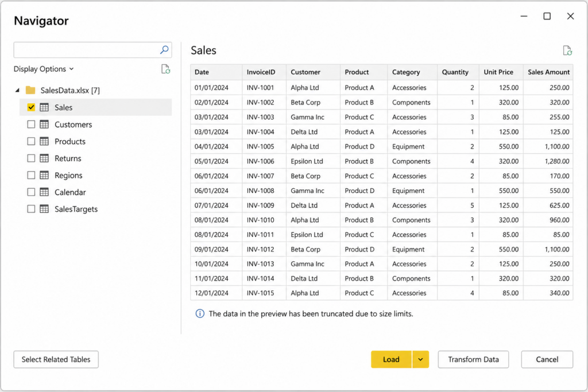The height and width of the screenshot is (392, 588).
Task: Click the Product column header
Action: [x=363, y=72]
